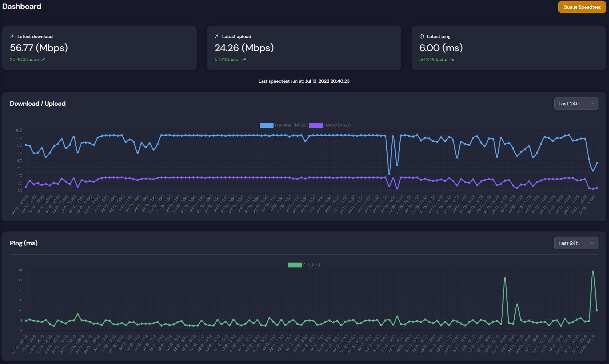Click the Download (Mbps) legend label

290,125
